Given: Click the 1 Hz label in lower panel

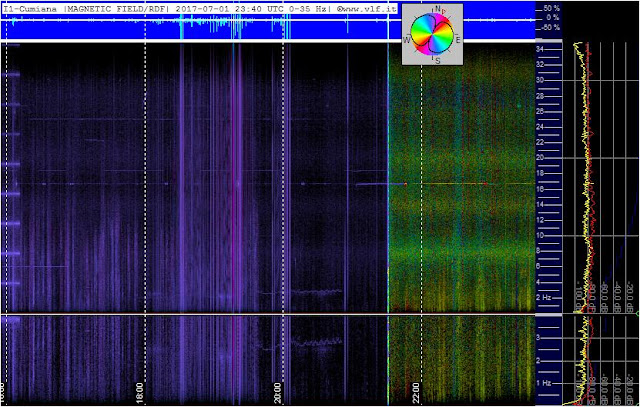Looking at the screenshot, I should click(x=544, y=383).
